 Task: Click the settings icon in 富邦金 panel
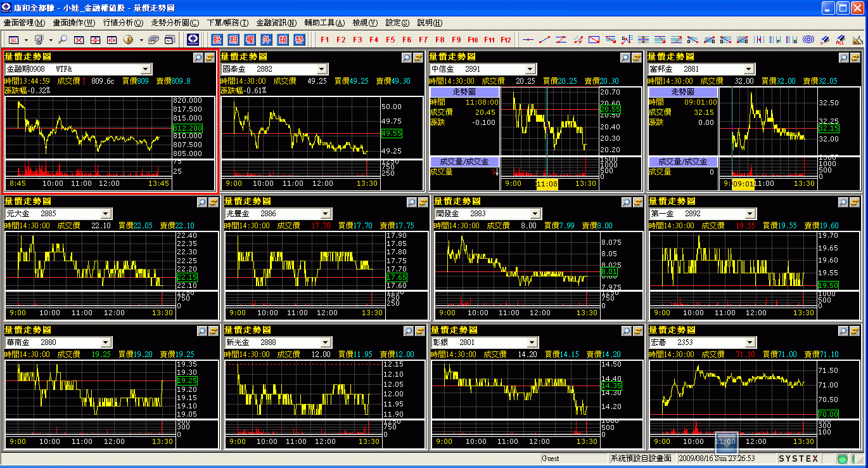(x=855, y=58)
